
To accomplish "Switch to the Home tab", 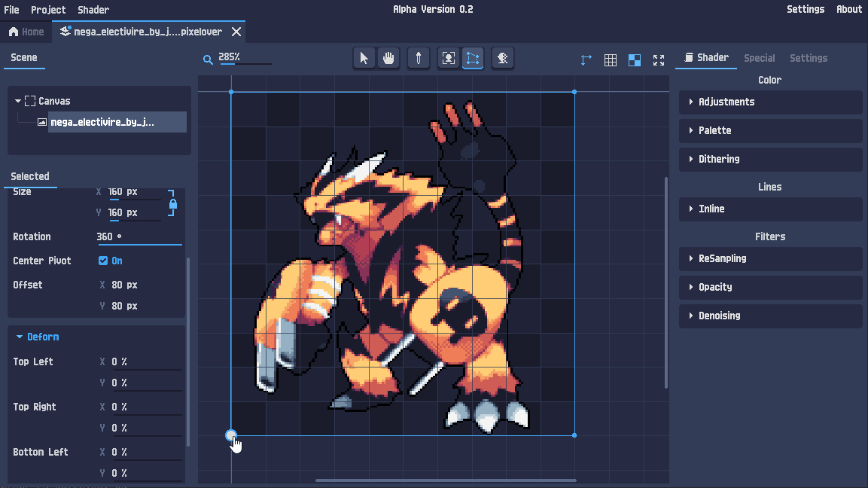I will pos(26,32).
